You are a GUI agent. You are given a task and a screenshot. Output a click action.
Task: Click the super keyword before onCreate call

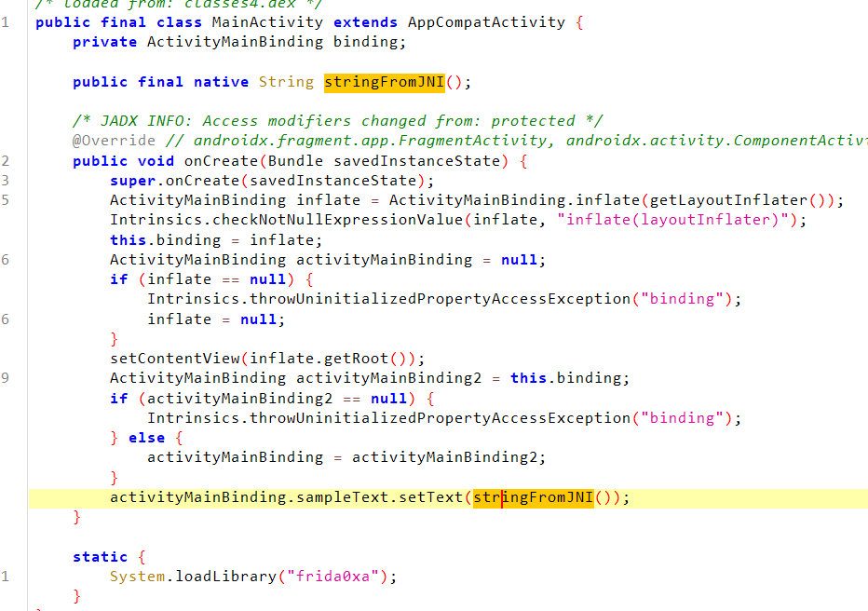click(x=132, y=181)
